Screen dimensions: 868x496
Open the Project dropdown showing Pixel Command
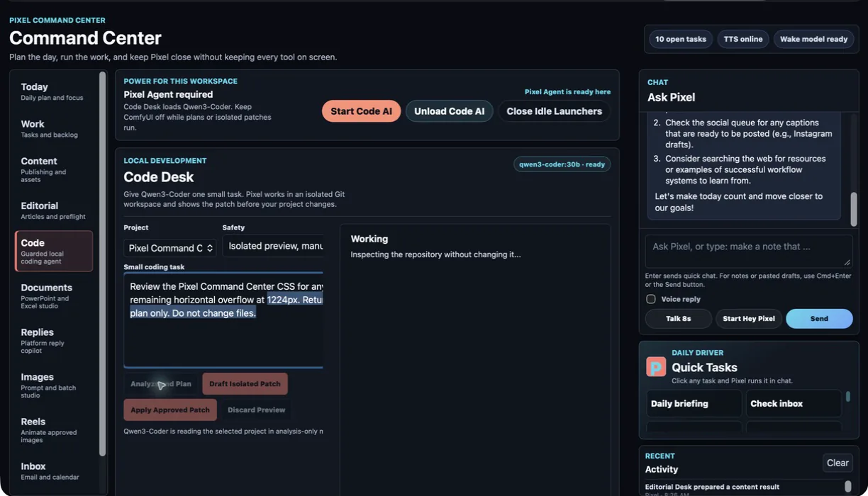[x=170, y=248]
